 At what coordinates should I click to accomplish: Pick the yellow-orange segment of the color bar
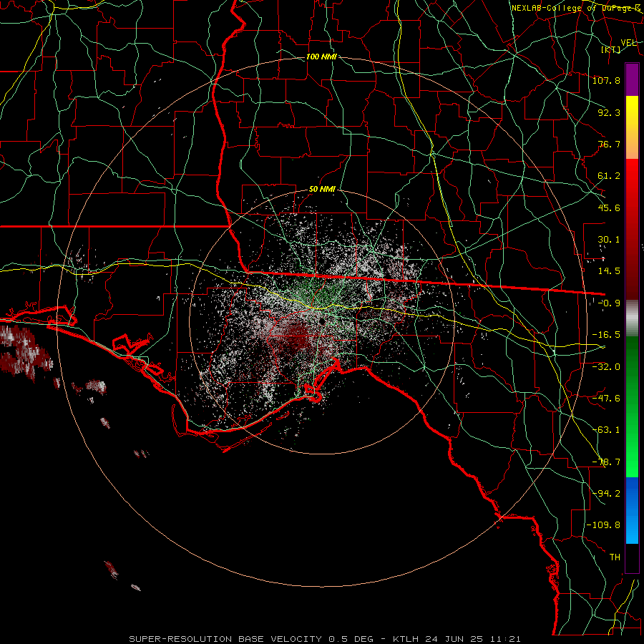point(632,127)
